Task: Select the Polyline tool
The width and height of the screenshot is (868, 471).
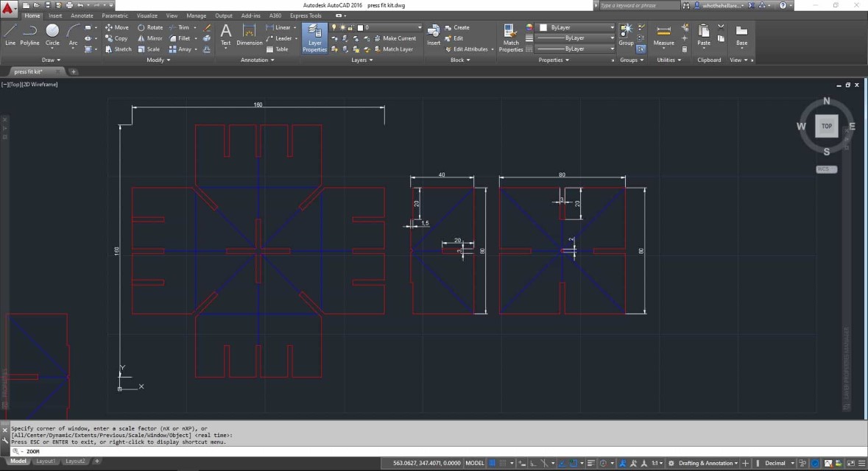Action: point(29,35)
